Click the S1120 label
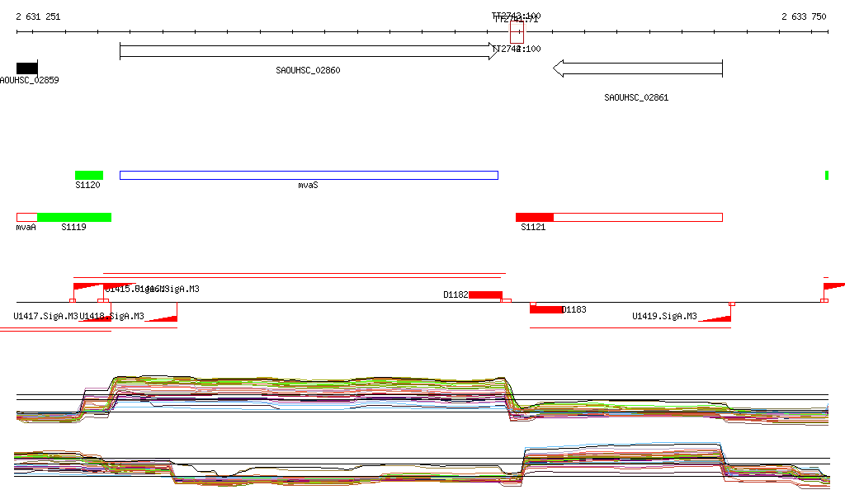Screen dimensions: 845x504 87,185
